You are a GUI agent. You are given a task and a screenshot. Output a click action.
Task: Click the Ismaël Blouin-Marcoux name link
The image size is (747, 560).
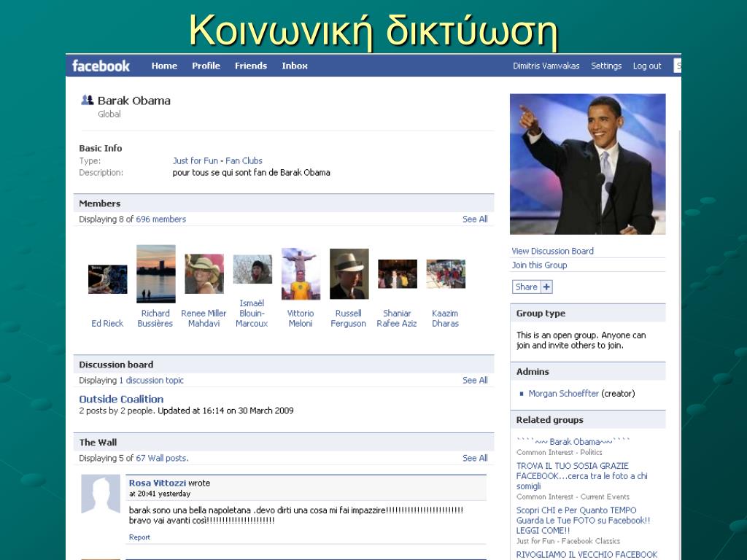click(252, 314)
